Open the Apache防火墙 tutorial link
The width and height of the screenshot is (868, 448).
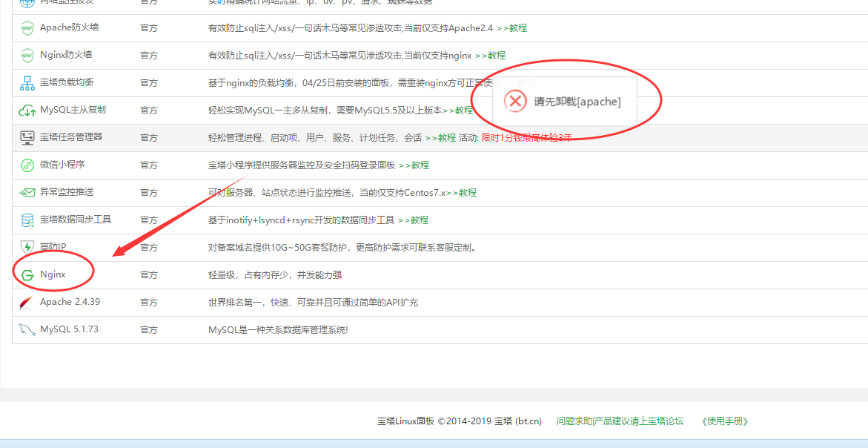click(511, 27)
